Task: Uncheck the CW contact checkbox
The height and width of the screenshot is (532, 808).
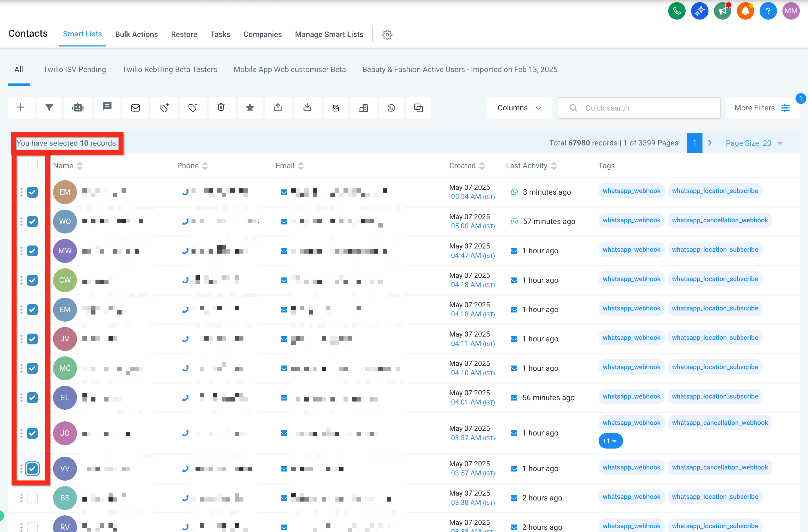Action: point(32,280)
